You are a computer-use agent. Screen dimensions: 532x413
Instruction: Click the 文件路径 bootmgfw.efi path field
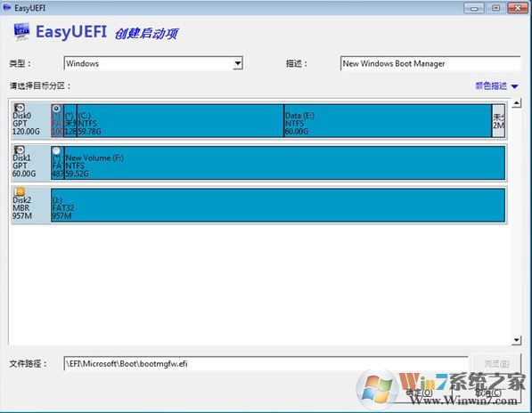click(x=266, y=364)
